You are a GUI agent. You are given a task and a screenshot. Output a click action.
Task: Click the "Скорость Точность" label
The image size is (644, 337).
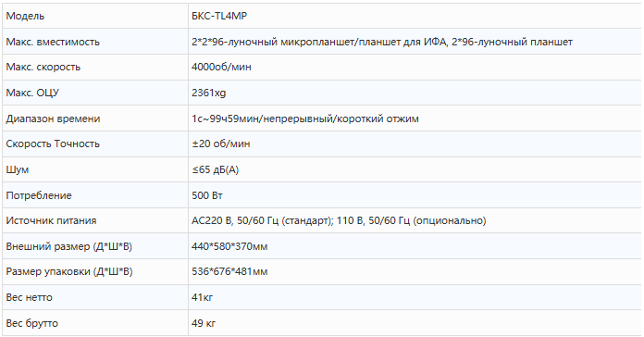click(x=53, y=144)
